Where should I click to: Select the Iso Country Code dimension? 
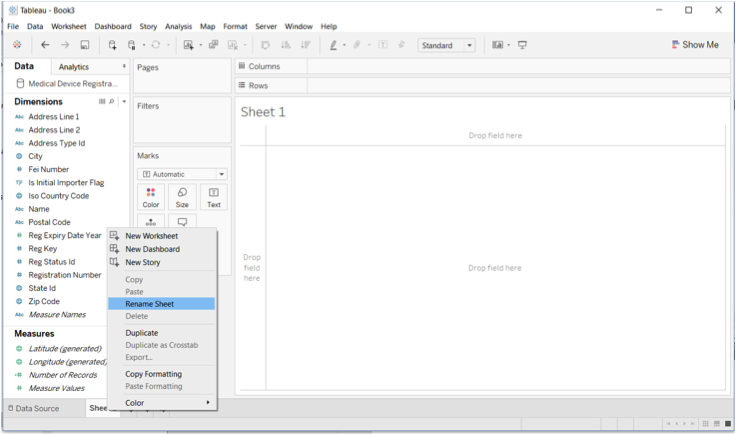(x=58, y=196)
